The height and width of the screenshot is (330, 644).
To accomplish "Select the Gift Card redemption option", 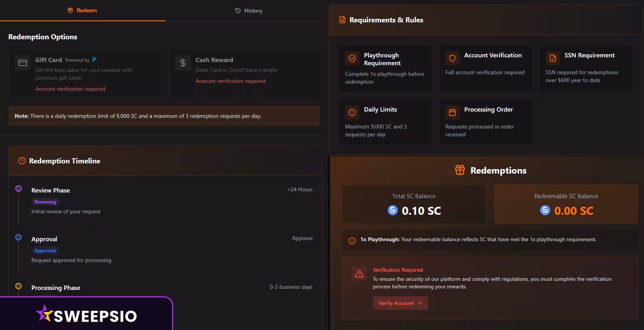I will point(85,74).
